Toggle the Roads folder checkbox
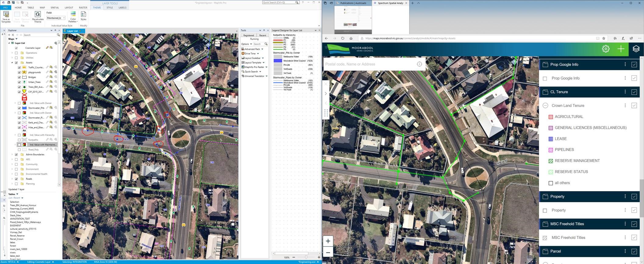The image size is (644, 264). [x=16, y=179]
